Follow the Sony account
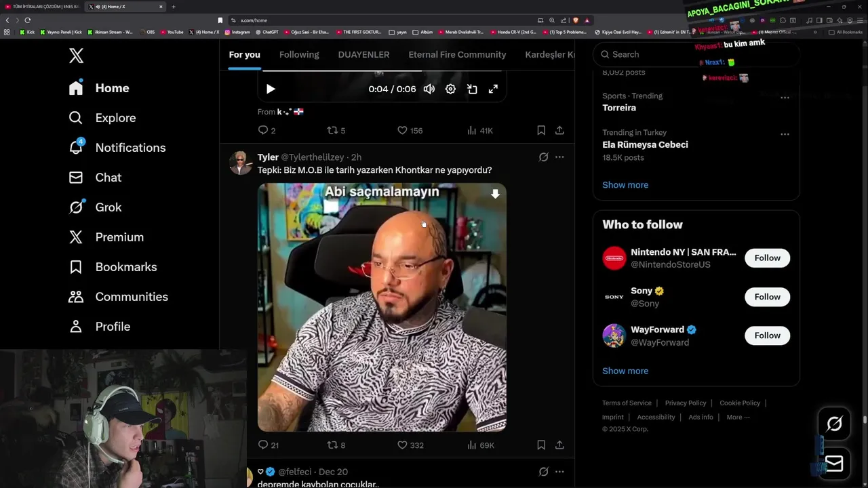Viewport: 868px width, 488px height. pos(767,297)
